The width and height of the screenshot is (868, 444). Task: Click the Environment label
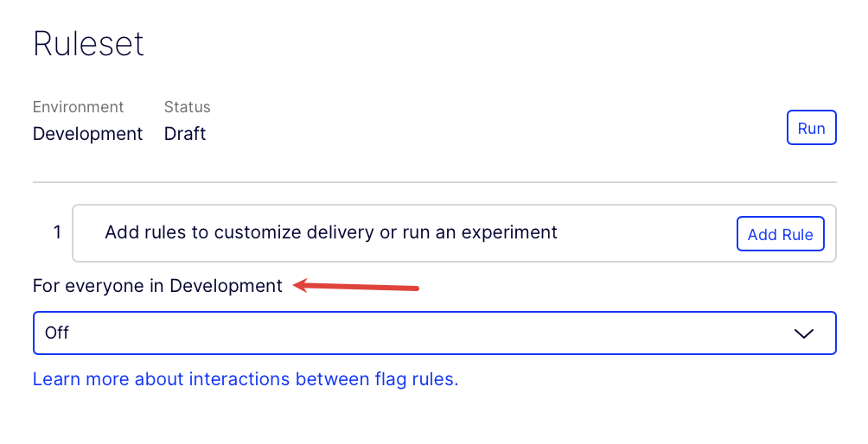coord(78,107)
